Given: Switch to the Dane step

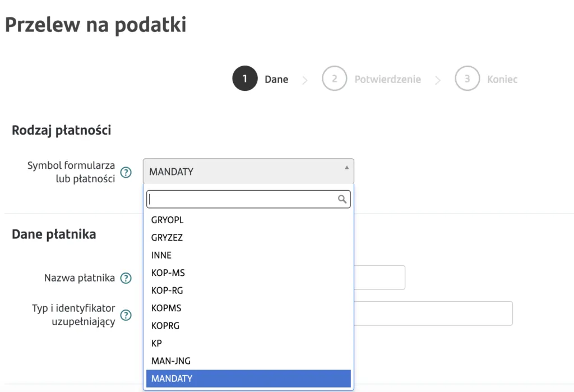Looking at the screenshot, I should click(276, 79).
